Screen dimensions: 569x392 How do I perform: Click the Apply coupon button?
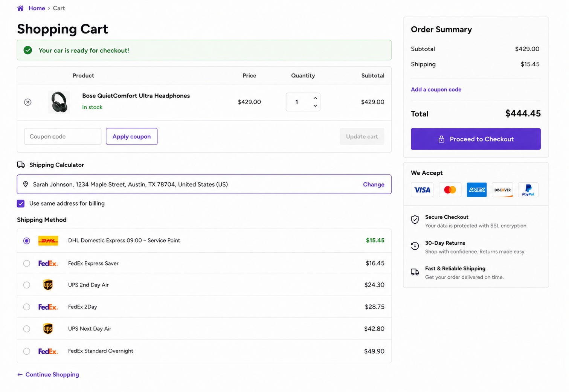131,136
